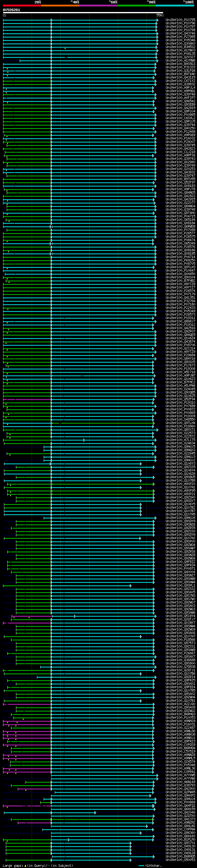The image size is (197, 868).
Task: Open hit UniRef100_P10798
Action: (x=180, y=30)
